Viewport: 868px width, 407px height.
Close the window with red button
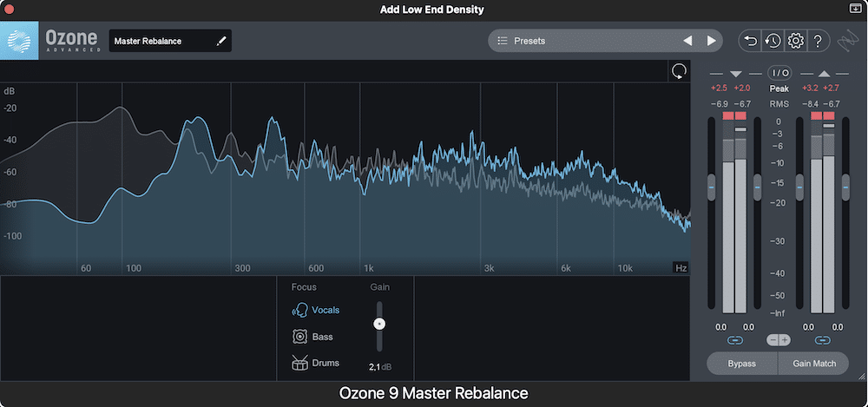point(9,9)
